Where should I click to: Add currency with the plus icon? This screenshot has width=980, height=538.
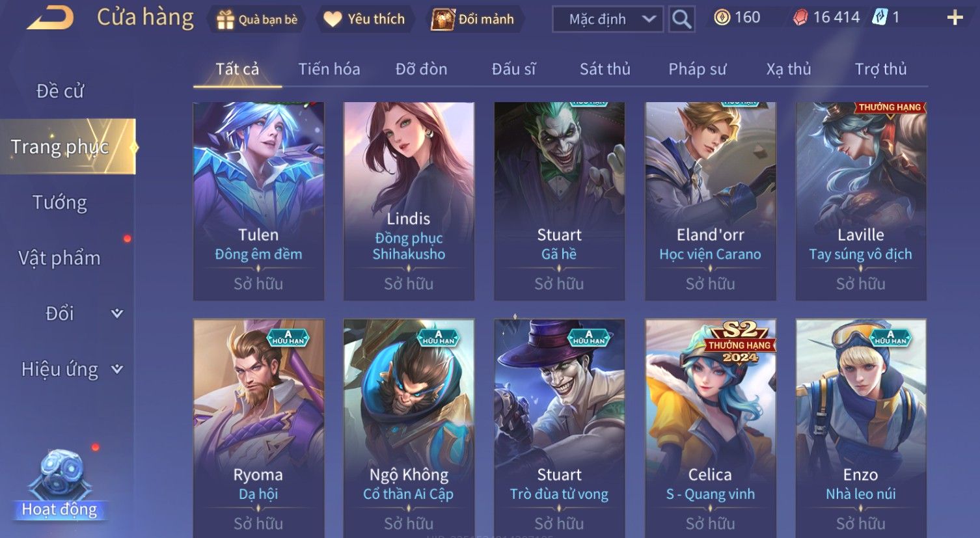tap(955, 18)
